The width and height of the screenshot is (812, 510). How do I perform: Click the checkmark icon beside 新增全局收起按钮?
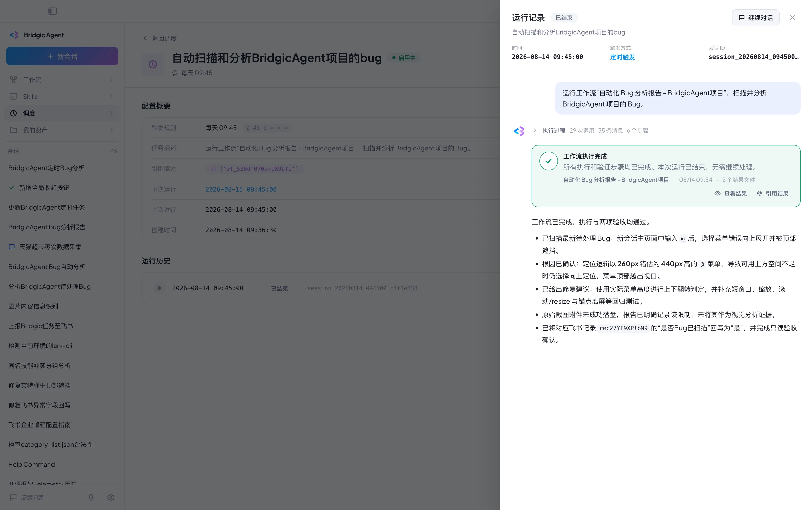coord(11,187)
